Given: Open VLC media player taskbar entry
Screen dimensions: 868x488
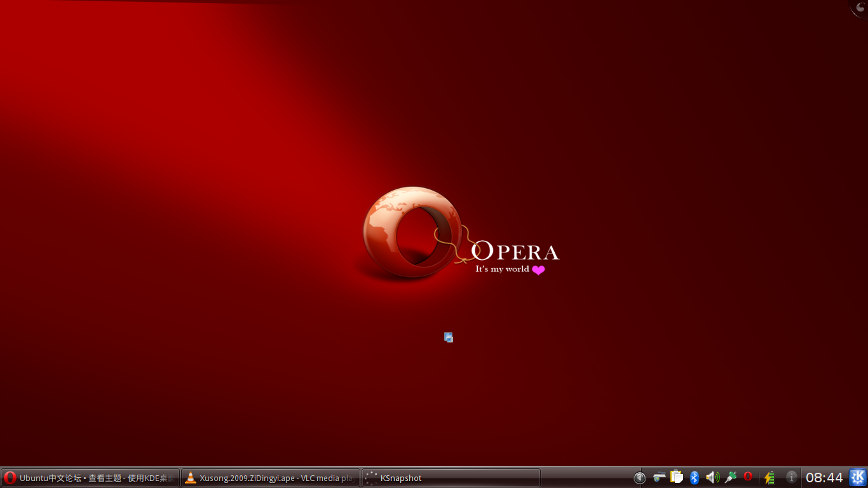Looking at the screenshot, I should point(271,478).
